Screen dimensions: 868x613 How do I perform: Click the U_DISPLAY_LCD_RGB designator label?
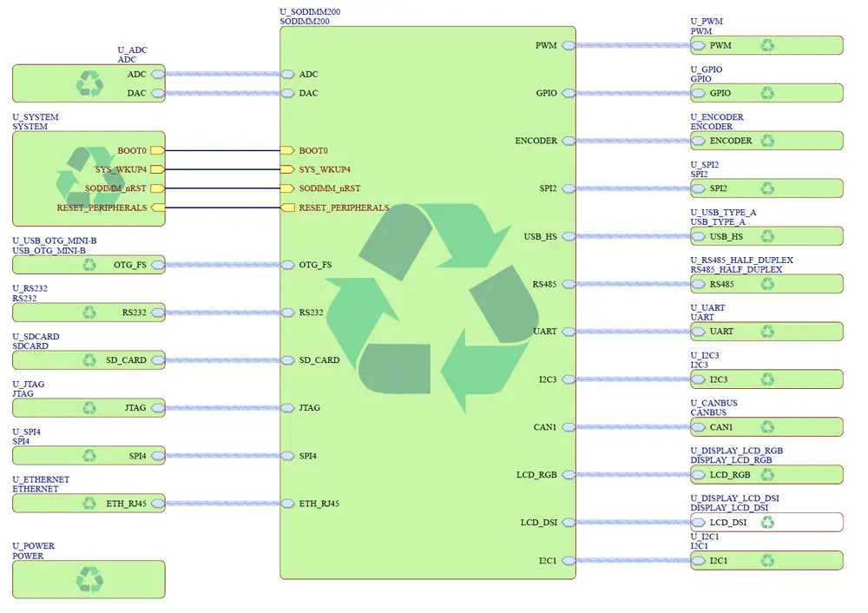[x=736, y=451]
